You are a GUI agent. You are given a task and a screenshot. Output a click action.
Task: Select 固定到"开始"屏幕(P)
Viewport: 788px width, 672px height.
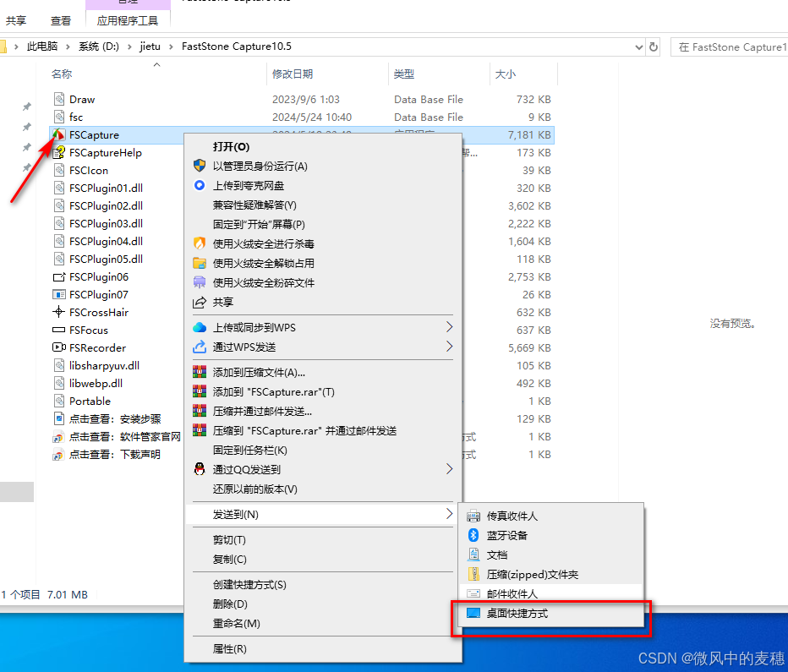[x=323, y=224]
